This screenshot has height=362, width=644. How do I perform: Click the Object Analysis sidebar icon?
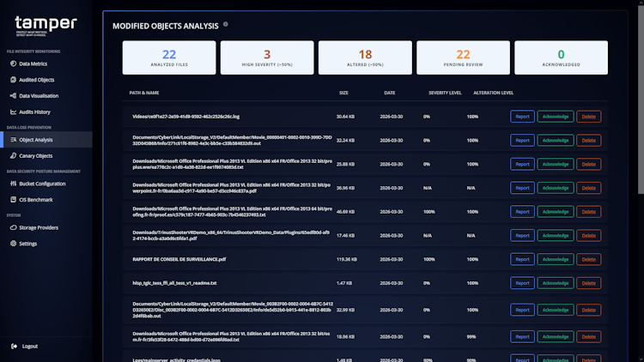(13, 140)
